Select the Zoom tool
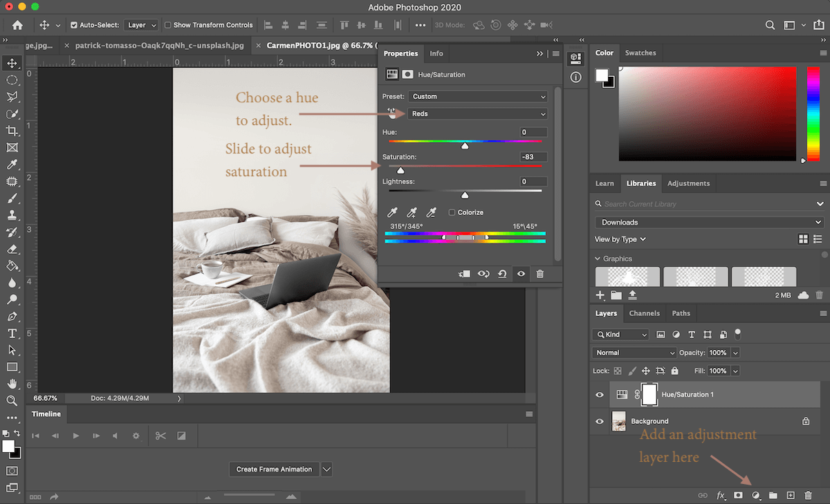 12,400
